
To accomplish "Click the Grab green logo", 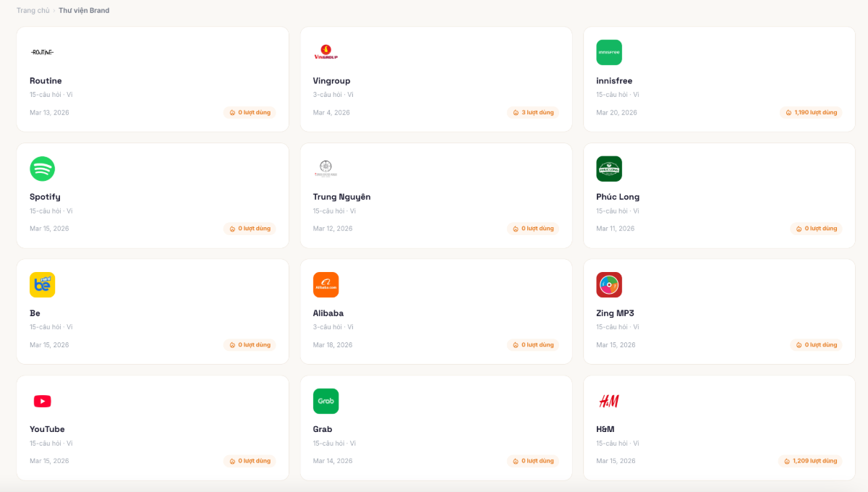I will coord(325,401).
